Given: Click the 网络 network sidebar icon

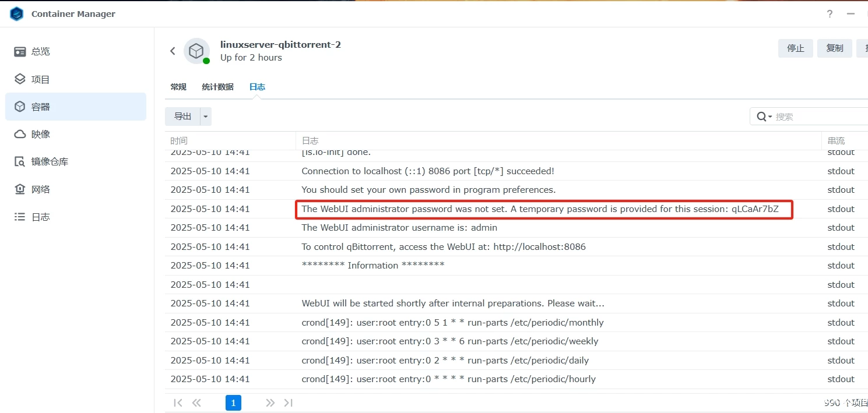Looking at the screenshot, I should [x=20, y=189].
